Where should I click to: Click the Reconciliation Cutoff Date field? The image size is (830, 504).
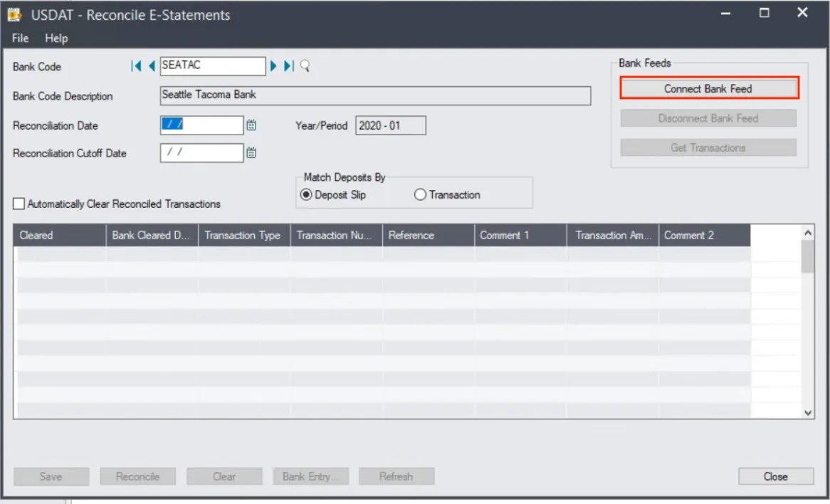click(201, 152)
